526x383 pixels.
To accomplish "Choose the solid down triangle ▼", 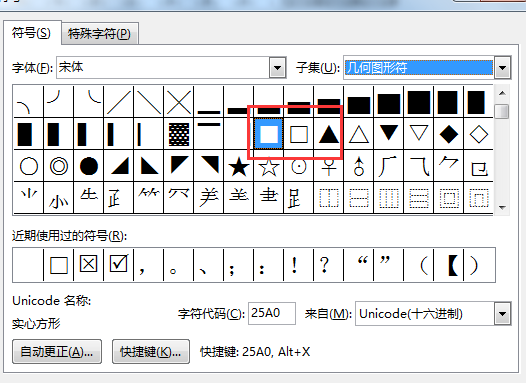I will pyautogui.click(x=389, y=134).
